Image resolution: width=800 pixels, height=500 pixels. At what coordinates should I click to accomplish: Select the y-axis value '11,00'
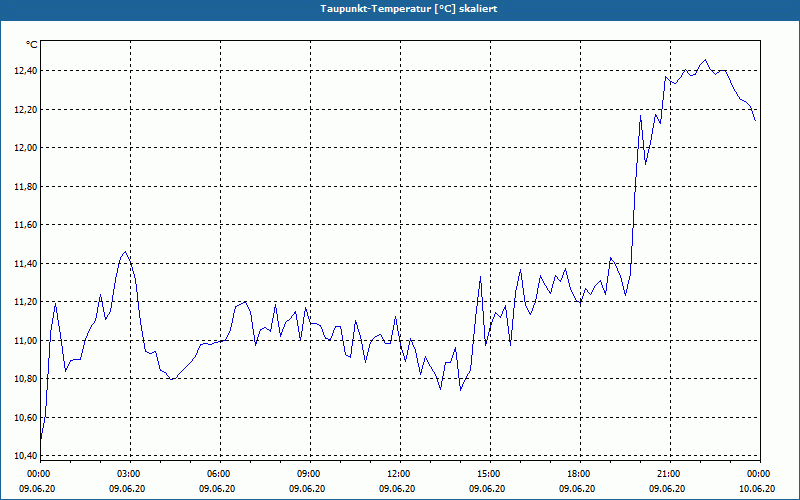tap(26, 341)
